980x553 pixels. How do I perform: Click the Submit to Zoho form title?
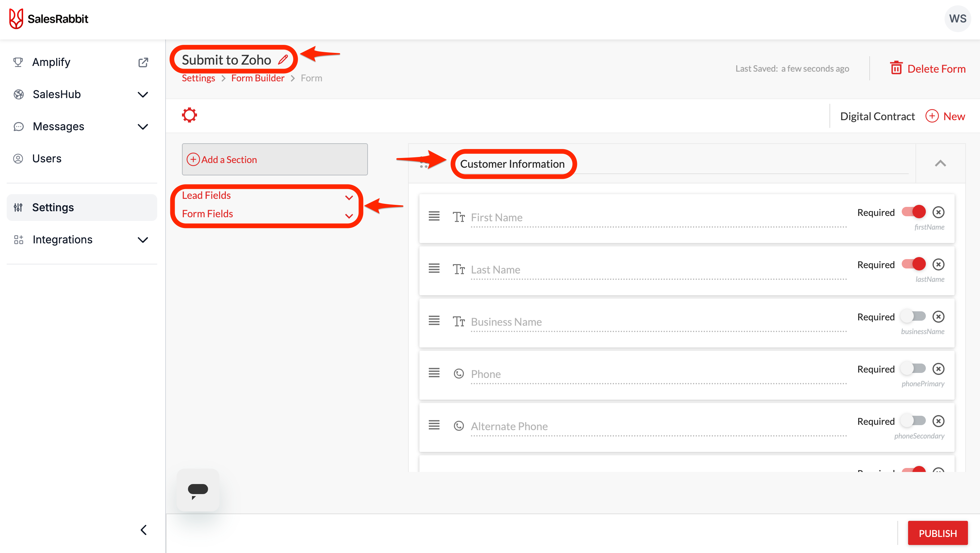226,60
